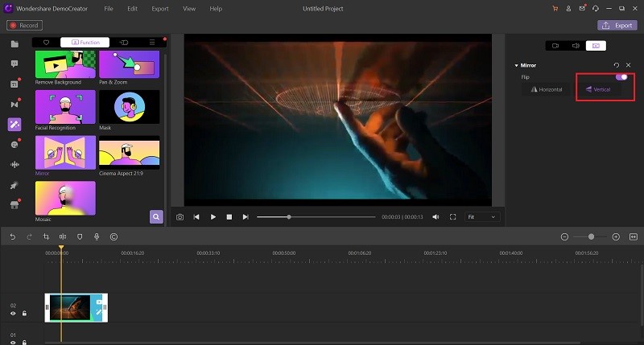This screenshot has height=345, width=644.
Task: Redo the action in timeline toolbar
Action: (x=29, y=236)
